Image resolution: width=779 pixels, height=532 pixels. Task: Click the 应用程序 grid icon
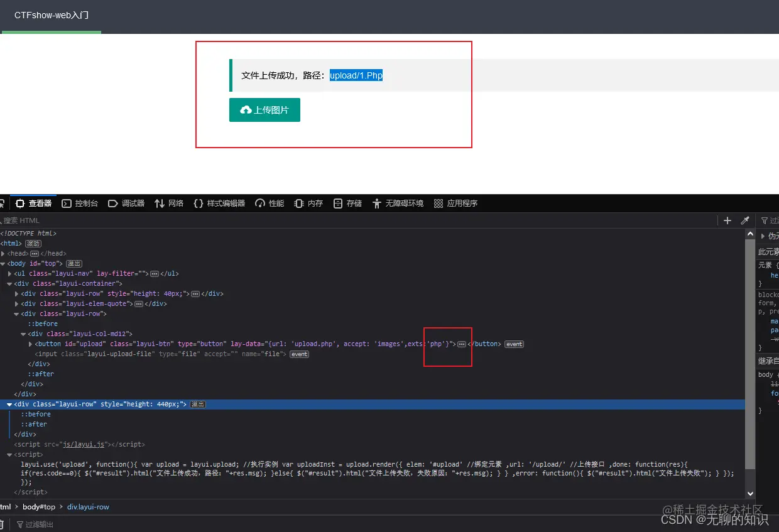pos(439,204)
